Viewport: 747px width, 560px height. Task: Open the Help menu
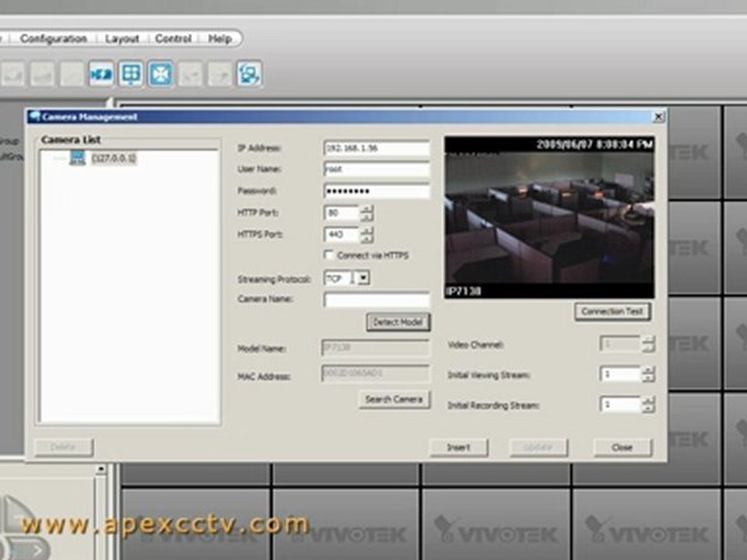219,39
